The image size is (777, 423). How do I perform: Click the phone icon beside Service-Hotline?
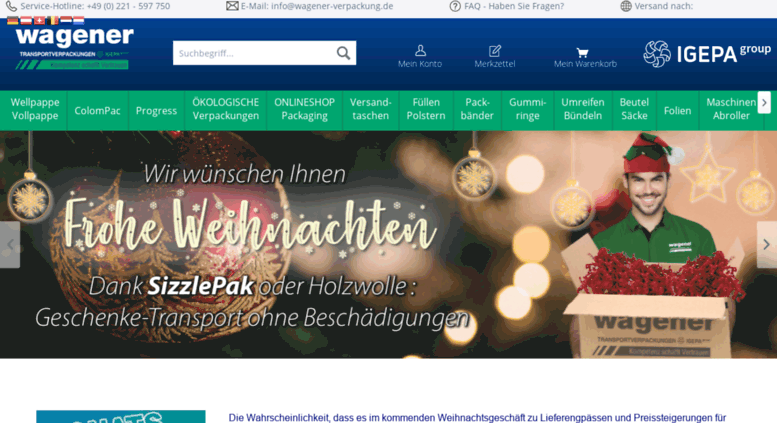11,6
